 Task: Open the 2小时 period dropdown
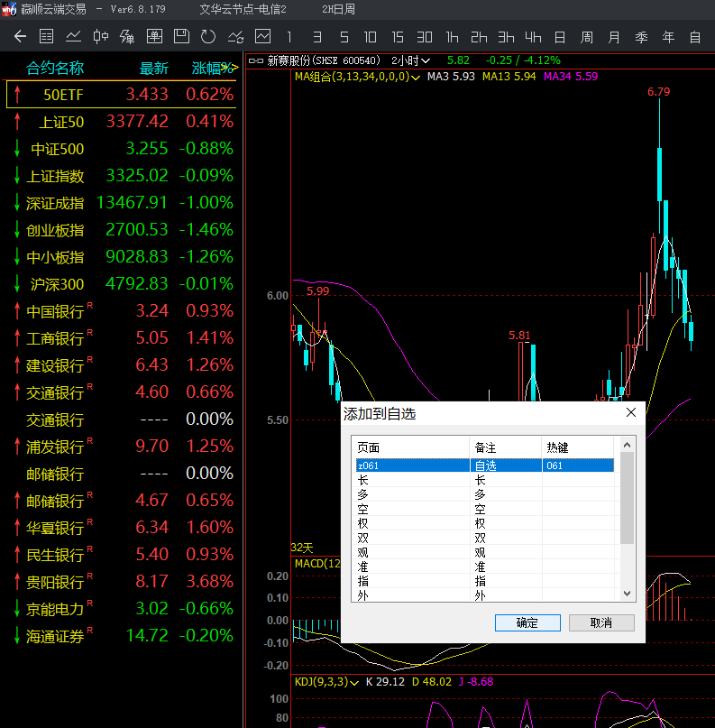411,60
